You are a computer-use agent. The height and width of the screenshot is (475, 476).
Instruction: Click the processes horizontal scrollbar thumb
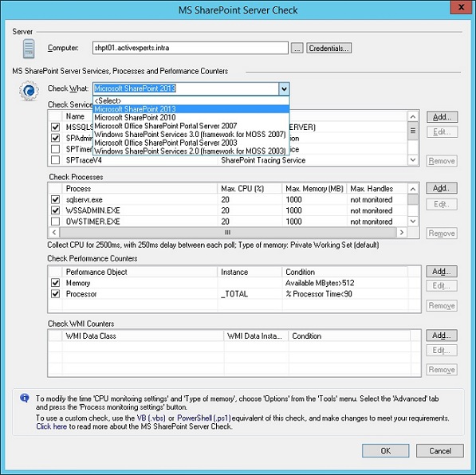coord(227,232)
